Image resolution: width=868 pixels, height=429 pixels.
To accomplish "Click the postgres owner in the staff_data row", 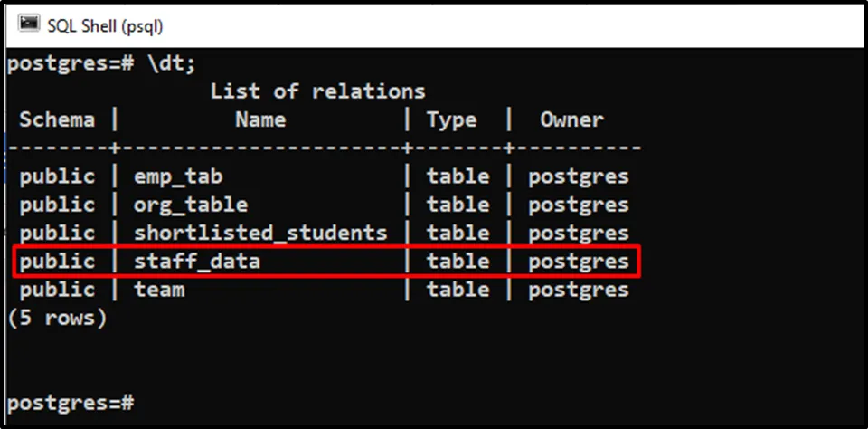I will pyautogui.click(x=578, y=262).
